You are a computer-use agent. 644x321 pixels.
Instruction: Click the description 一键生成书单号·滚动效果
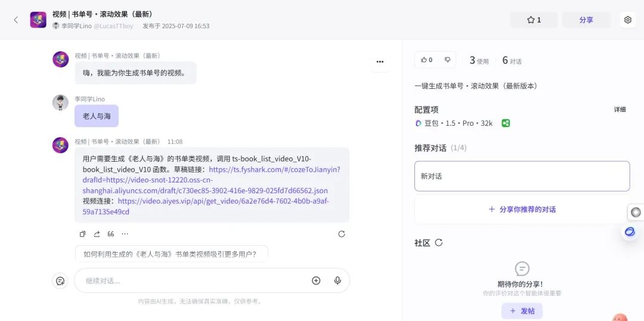coord(476,86)
